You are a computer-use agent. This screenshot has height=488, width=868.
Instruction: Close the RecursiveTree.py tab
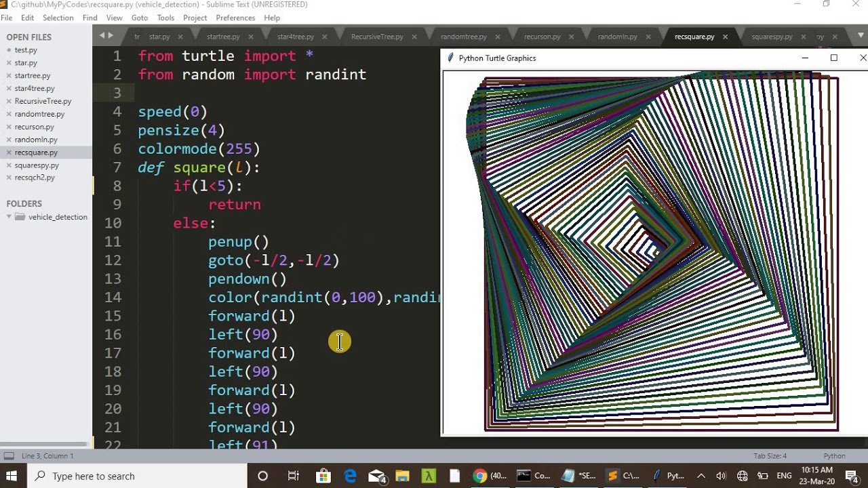[414, 37]
